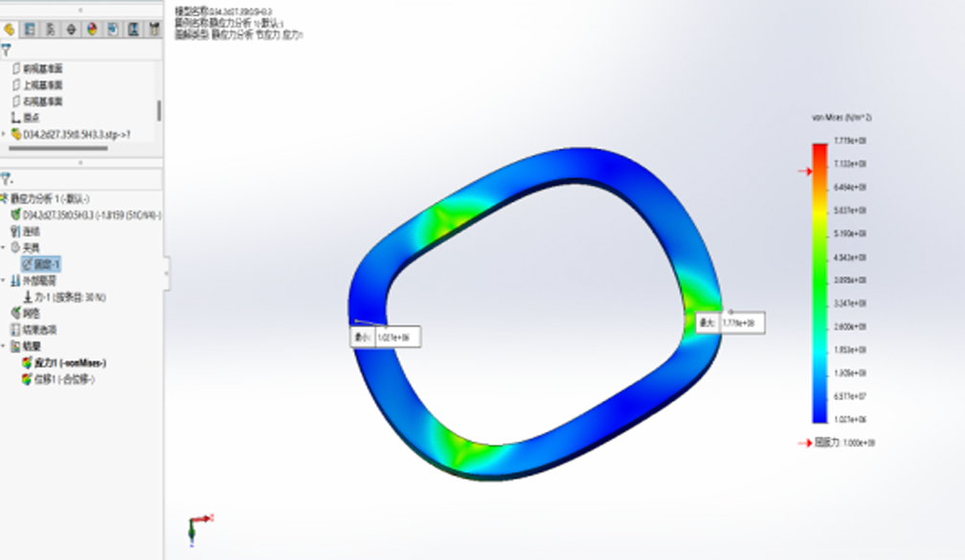The image size is (965, 560).
Task: Click the von Mises color legend bar
Action: (x=819, y=282)
